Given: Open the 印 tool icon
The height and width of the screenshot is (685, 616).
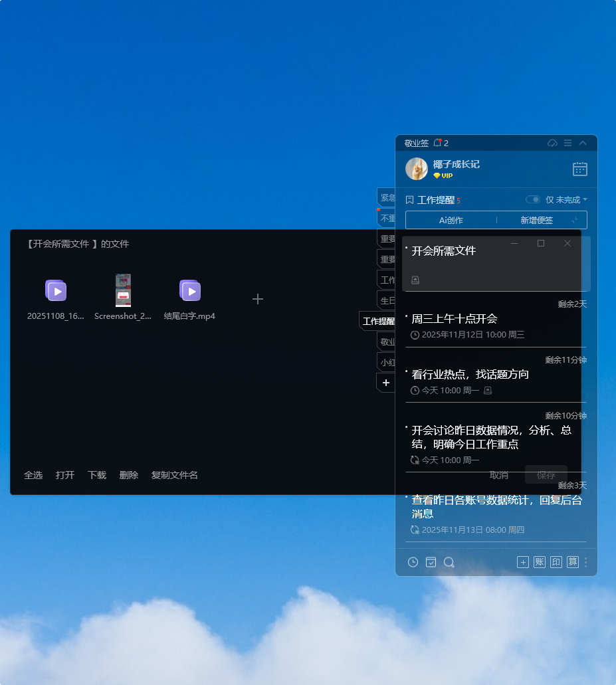Looking at the screenshot, I should point(556,562).
